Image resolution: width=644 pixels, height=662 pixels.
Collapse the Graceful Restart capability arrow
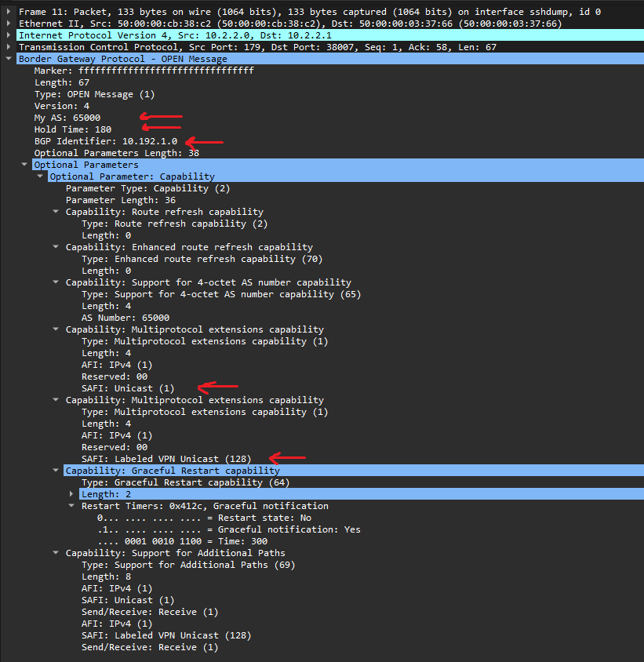click(x=56, y=471)
